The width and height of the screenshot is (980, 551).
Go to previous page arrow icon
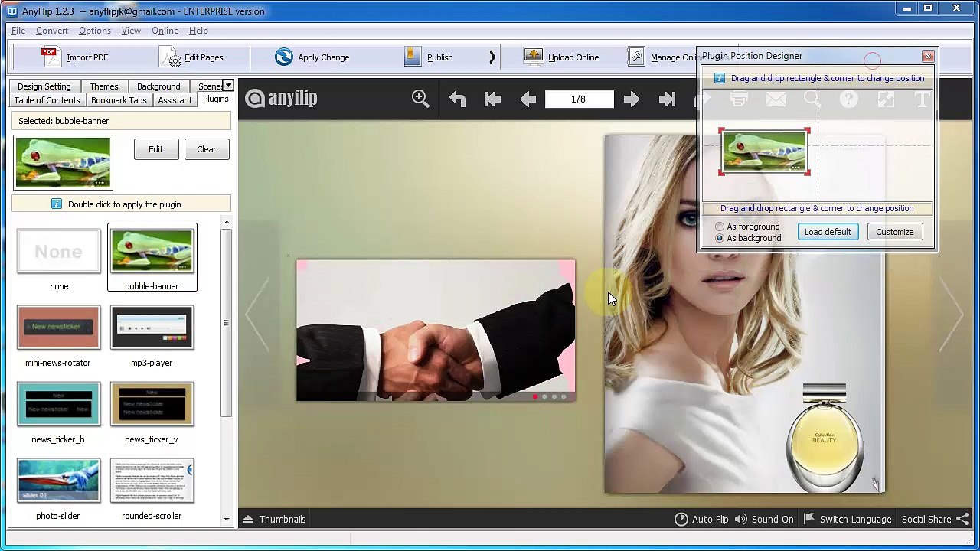528,99
